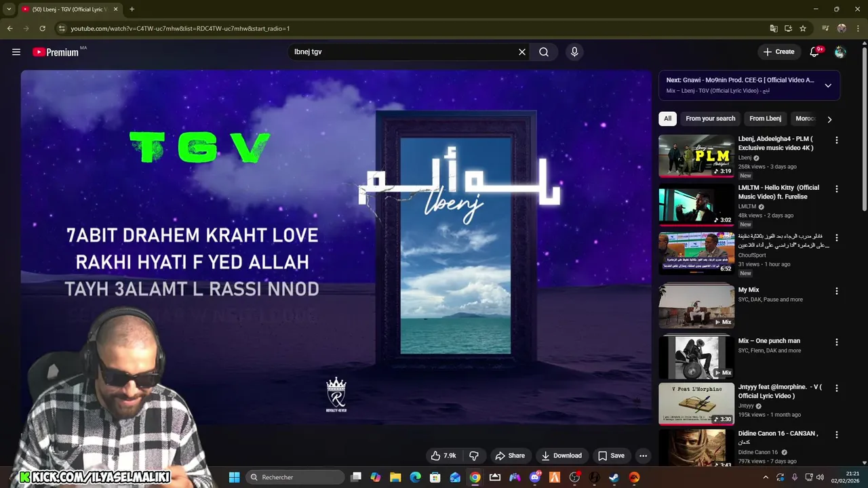Image resolution: width=868 pixels, height=488 pixels.
Task: Select From your search chip
Action: [710, 119]
